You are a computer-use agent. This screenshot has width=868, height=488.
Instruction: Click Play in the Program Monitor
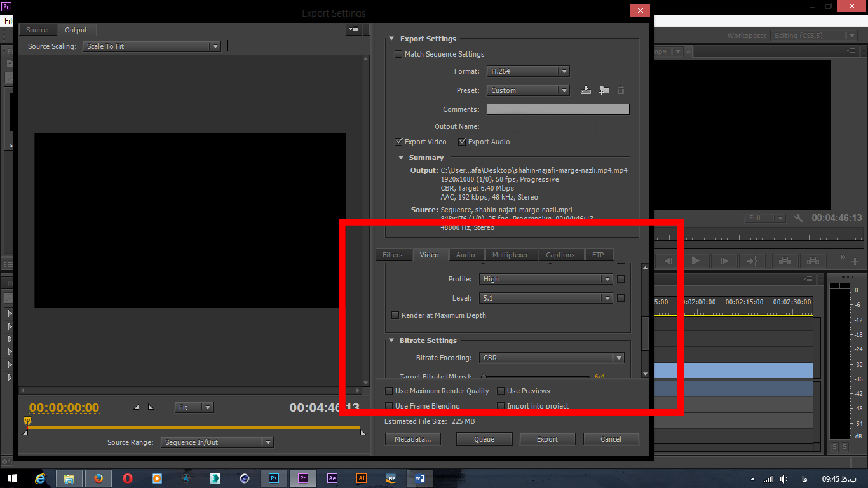pos(696,261)
